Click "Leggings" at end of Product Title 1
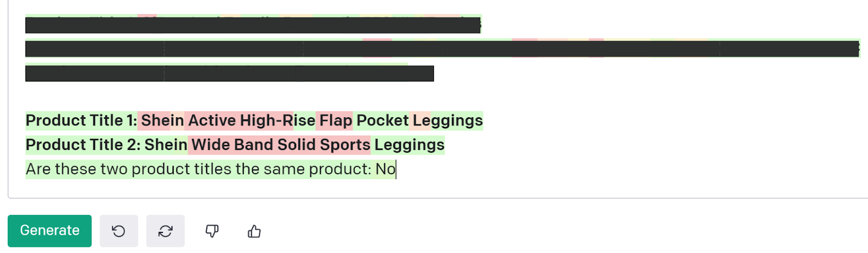This screenshot has height=253, width=868. [x=448, y=121]
